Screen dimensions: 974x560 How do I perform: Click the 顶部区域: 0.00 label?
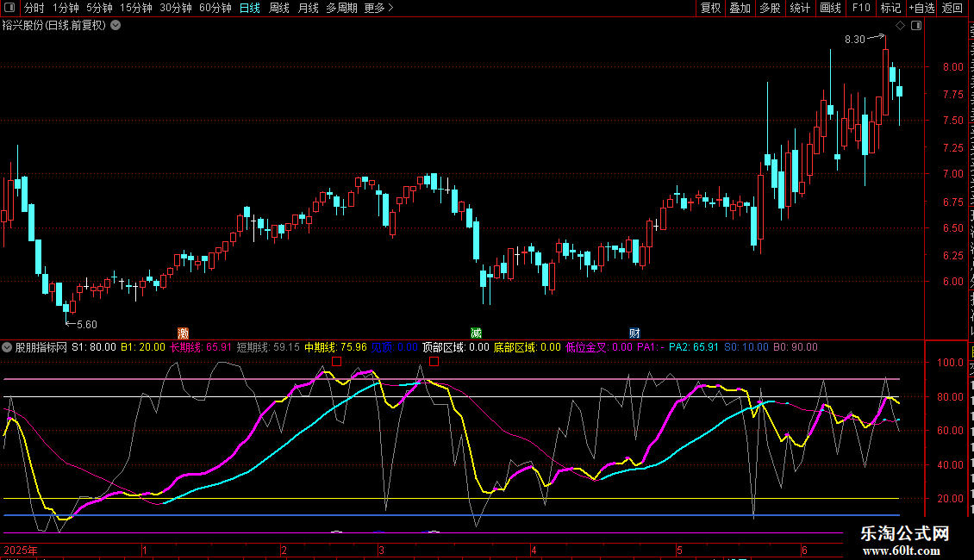(456, 347)
